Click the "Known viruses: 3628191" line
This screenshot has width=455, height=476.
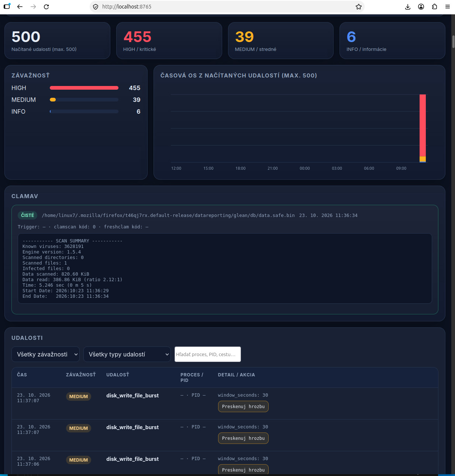pyautogui.click(x=53, y=246)
